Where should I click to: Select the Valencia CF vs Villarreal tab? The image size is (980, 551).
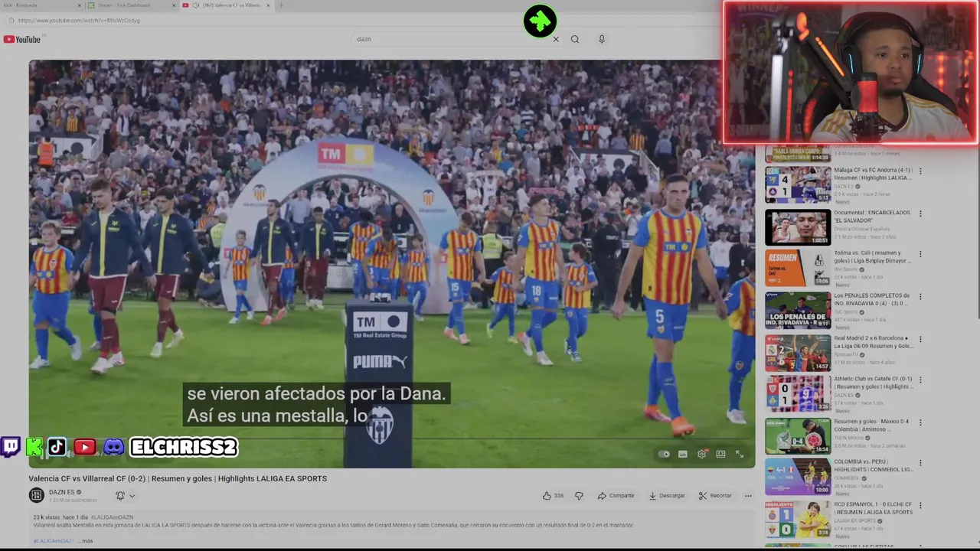[x=226, y=5]
